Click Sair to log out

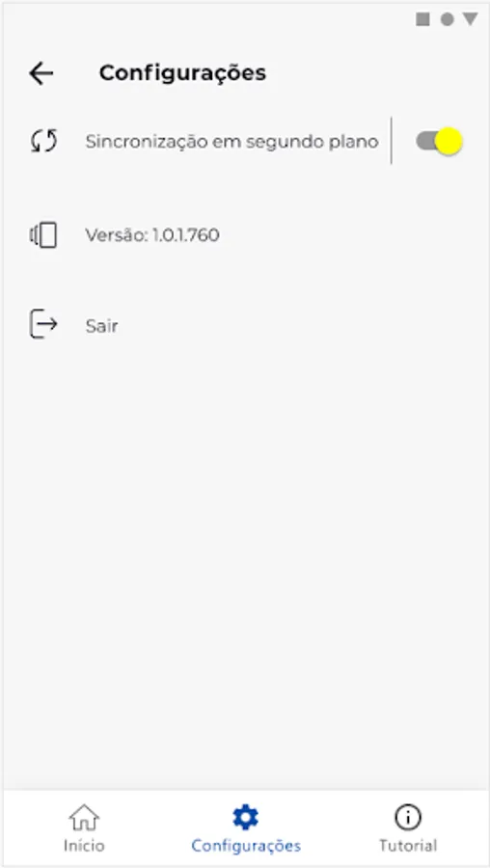102,326
